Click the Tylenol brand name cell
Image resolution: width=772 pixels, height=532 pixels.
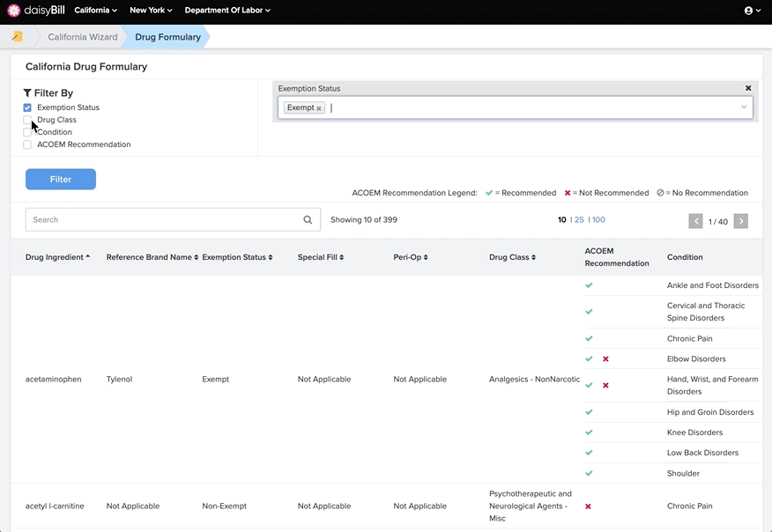119,379
